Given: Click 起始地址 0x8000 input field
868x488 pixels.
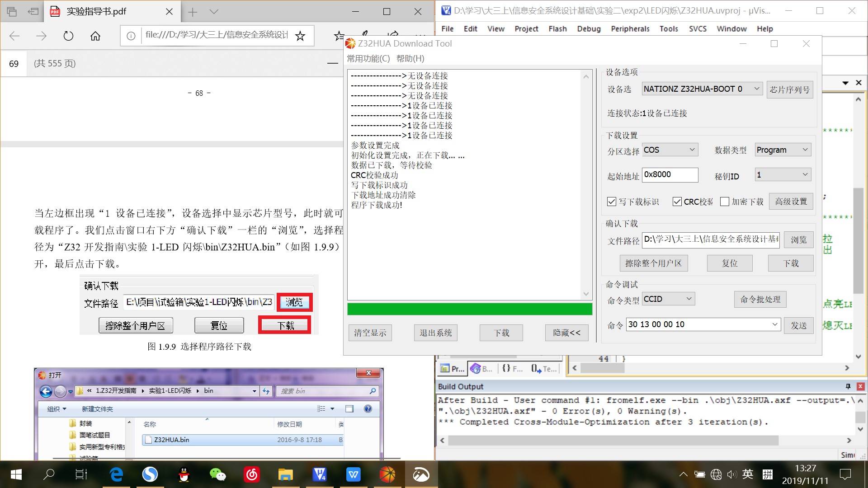Looking at the screenshot, I should [x=670, y=175].
